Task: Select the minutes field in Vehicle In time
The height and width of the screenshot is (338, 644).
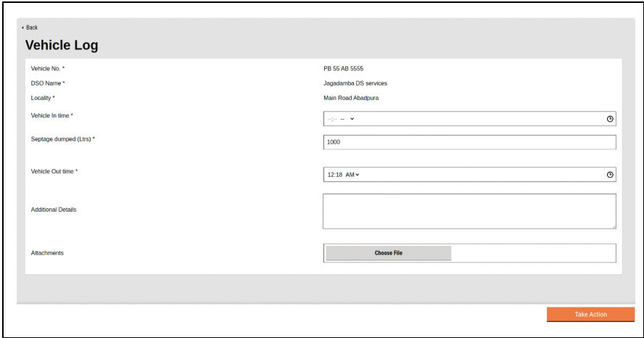Action: (335, 119)
